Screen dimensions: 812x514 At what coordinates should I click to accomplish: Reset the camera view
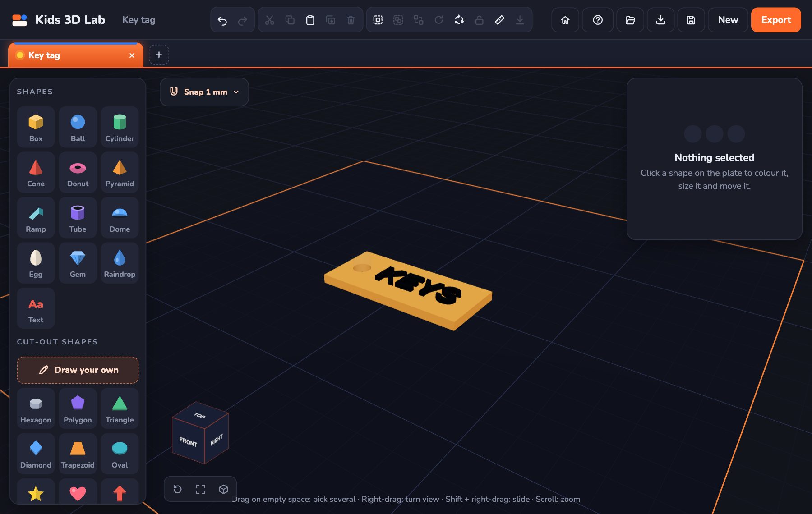tap(178, 489)
